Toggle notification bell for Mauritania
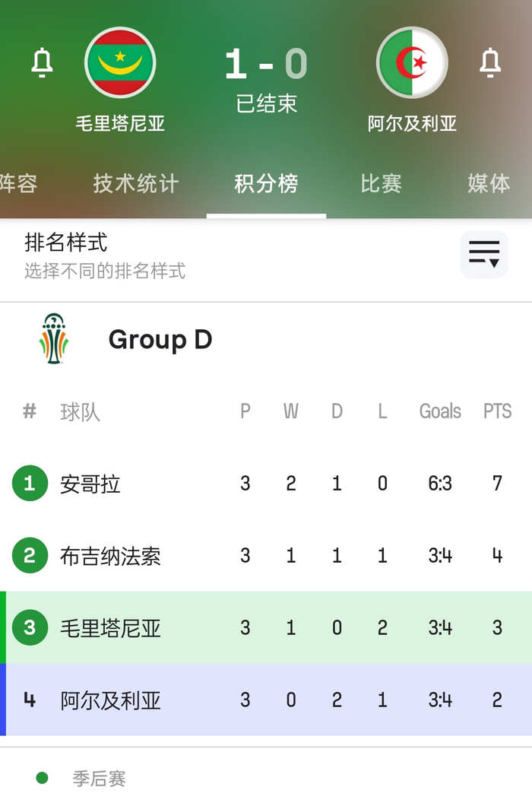 click(x=42, y=63)
